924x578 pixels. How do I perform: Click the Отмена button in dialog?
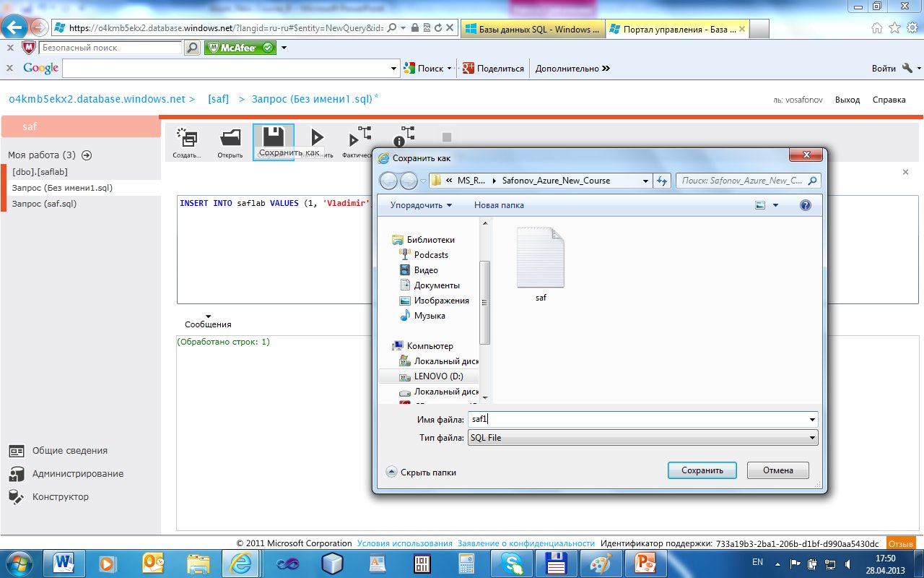pyautogui.click(x=778, y=470)
